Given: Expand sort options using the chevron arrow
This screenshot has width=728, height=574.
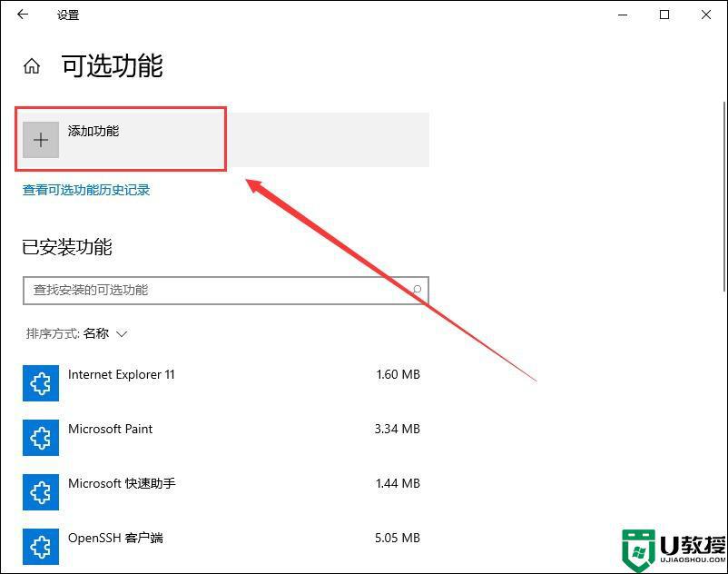Looking at the screenshot, I should click(x=122, y=333).
